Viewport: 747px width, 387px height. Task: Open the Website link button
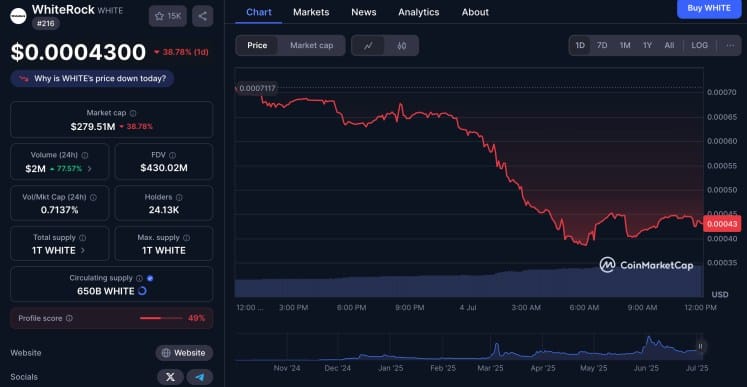[184, 353]
